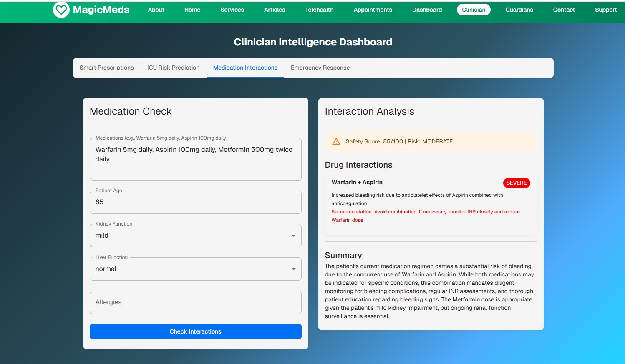
Task: Open Appointments in the navigation bar
Action: coord(373,10)
